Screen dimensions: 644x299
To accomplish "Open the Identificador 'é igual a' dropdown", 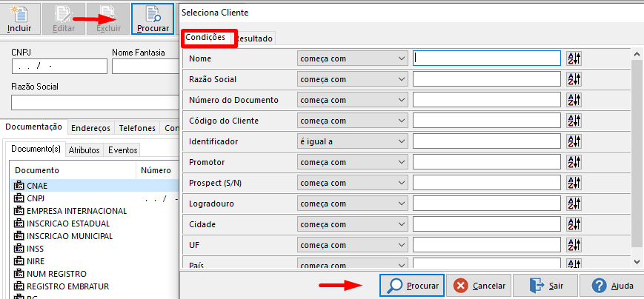I will [x=353, y=141].
